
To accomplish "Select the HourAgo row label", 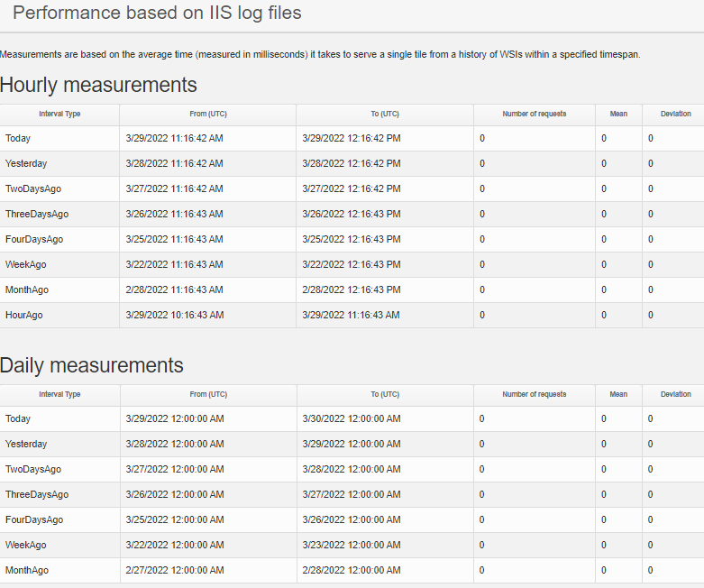I will pos(24,316).
